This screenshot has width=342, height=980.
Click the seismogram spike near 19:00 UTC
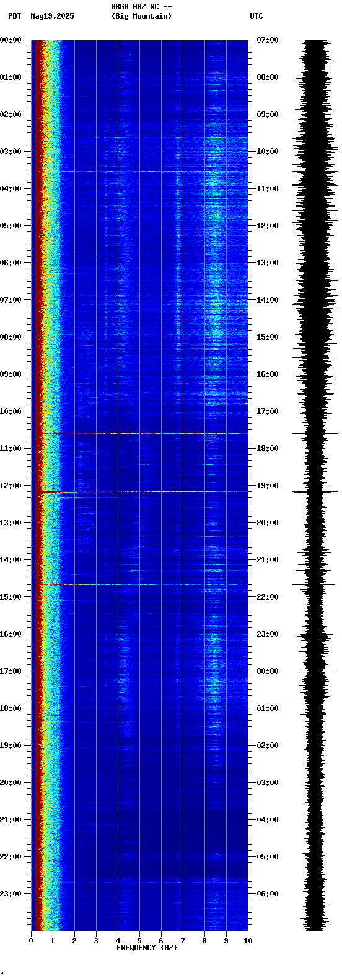[x=315, y=492]
